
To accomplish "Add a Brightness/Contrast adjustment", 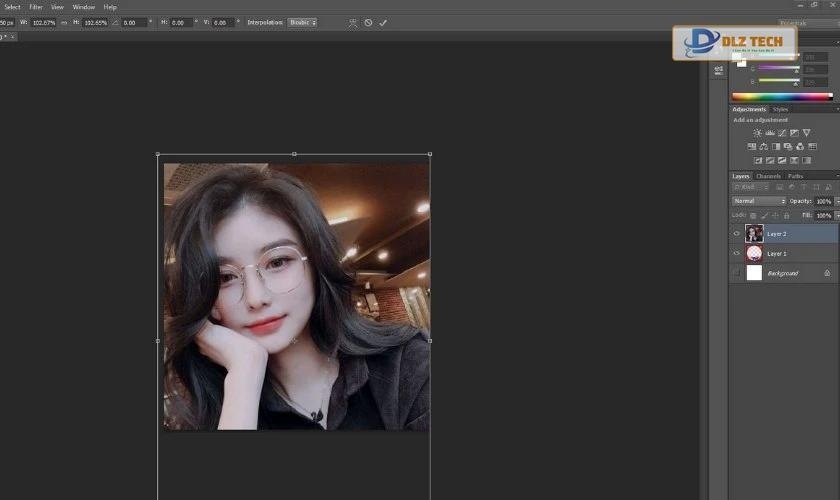I will click(757, 133).
